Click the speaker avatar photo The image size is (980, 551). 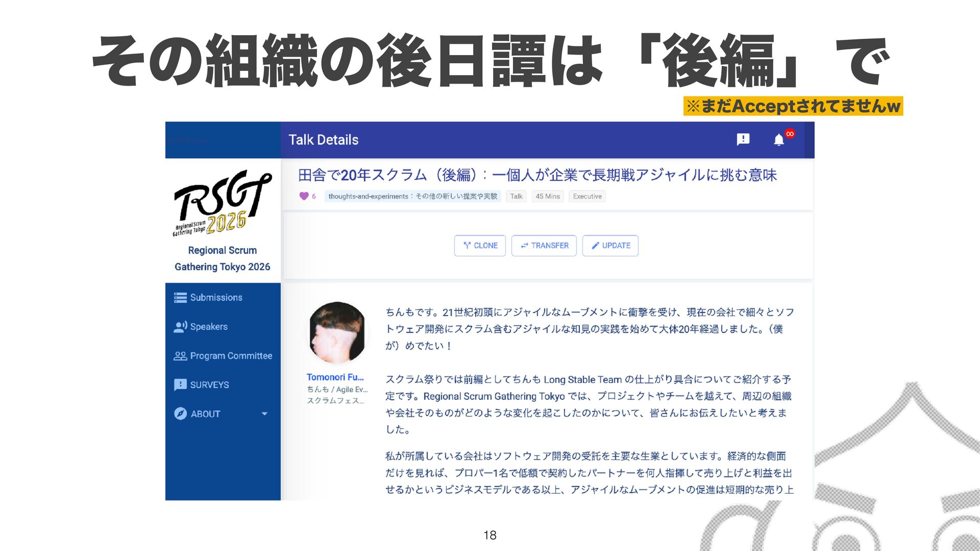tap(337, 332)
